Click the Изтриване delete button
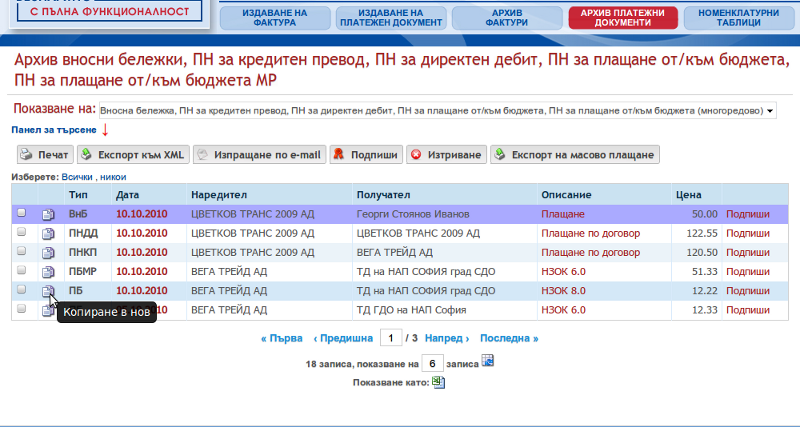Viewport: 800px width, 427px height. (448, 155)
